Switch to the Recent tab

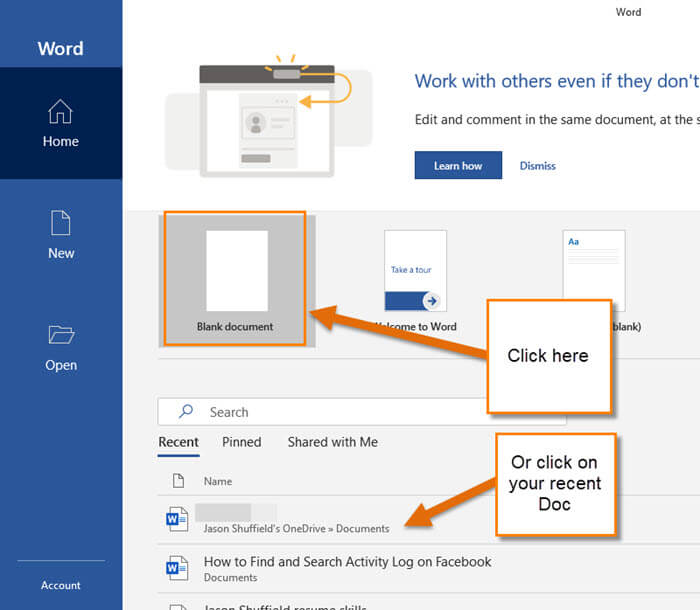179,442
